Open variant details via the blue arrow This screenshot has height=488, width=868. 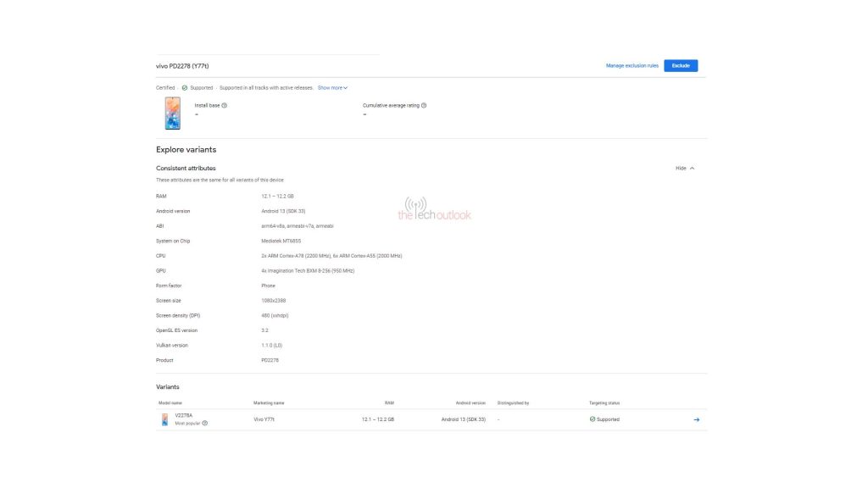point(696,419)
